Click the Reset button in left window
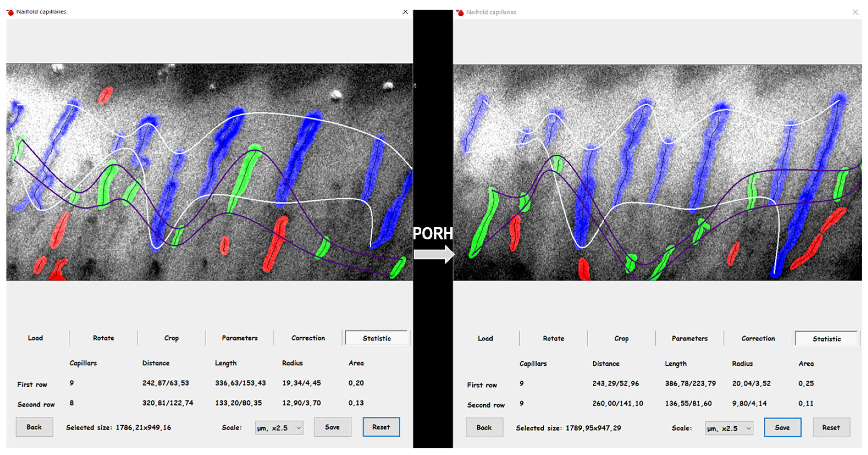The height and width of the screenshot is (455, 868). coord(381,427)
